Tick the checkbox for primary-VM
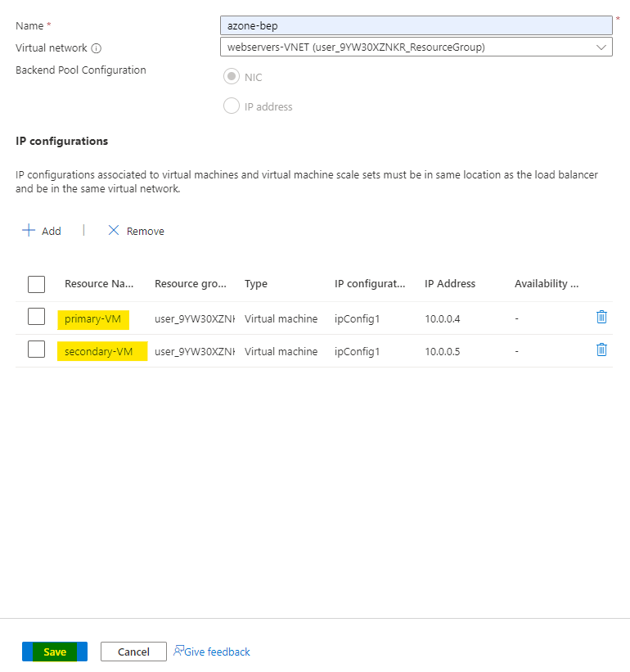Screen dimensions: 630x672 [x=36, y=318]
